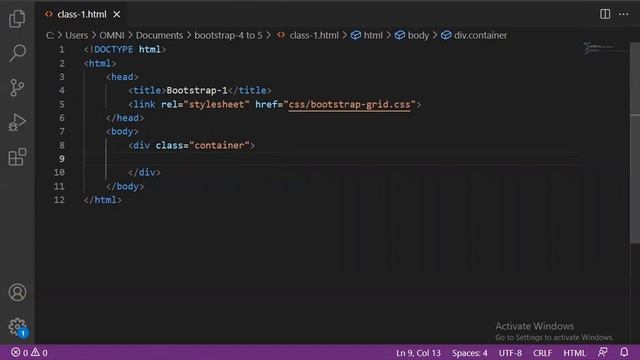This screenshot has height=360, width=640.
Task: Click the Users breadcrumb segment
Action: pyautogui.click(x=76, y=36)
